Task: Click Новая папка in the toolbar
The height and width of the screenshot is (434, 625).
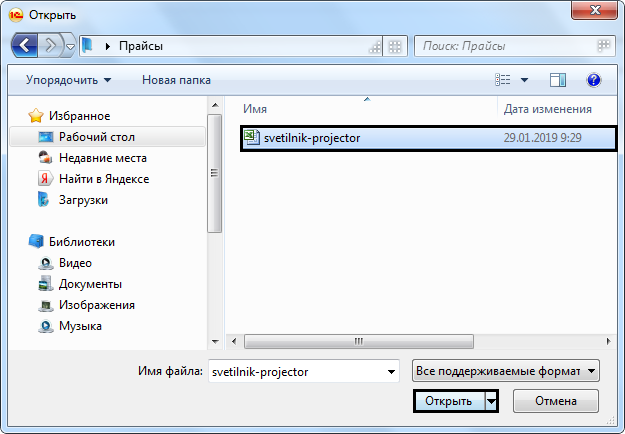Action: [174, 79]
